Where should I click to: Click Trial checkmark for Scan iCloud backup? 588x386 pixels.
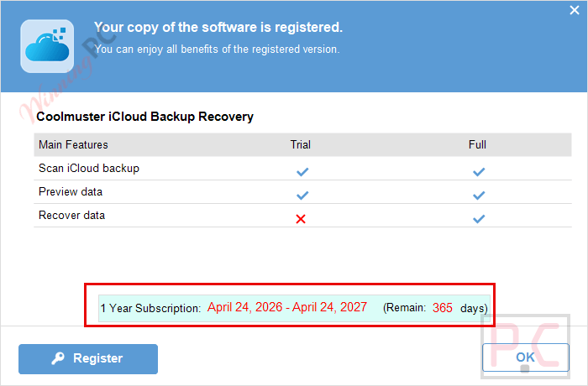pos(302,172)
